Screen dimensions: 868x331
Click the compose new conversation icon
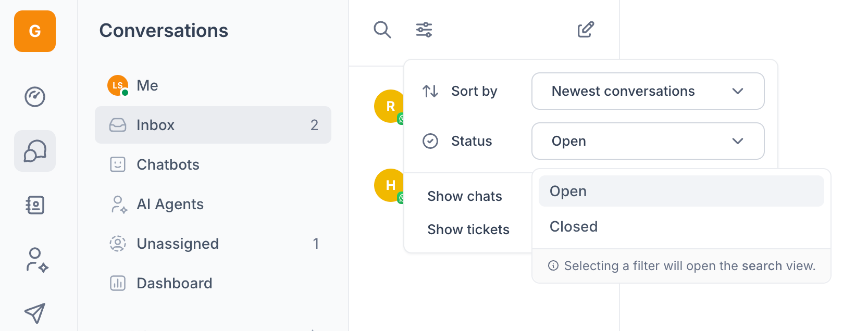click(x=586, y=30)
